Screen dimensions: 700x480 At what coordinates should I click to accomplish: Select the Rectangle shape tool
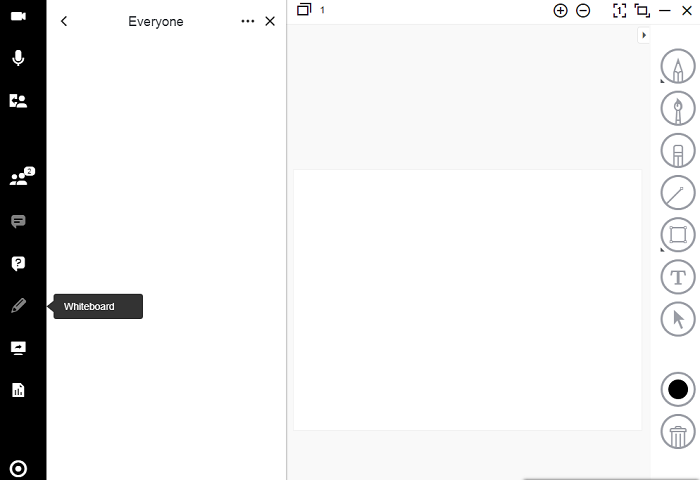tap(678, 235)
